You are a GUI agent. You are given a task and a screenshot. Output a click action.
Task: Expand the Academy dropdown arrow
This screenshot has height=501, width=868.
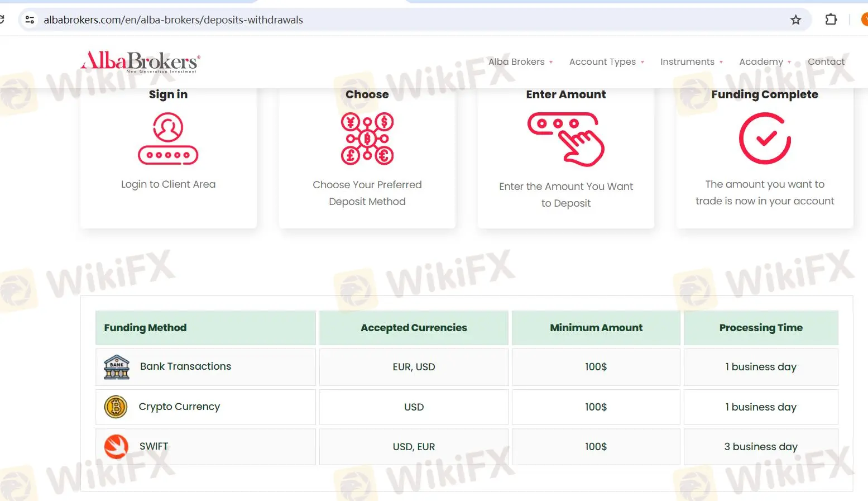point(789,63)
